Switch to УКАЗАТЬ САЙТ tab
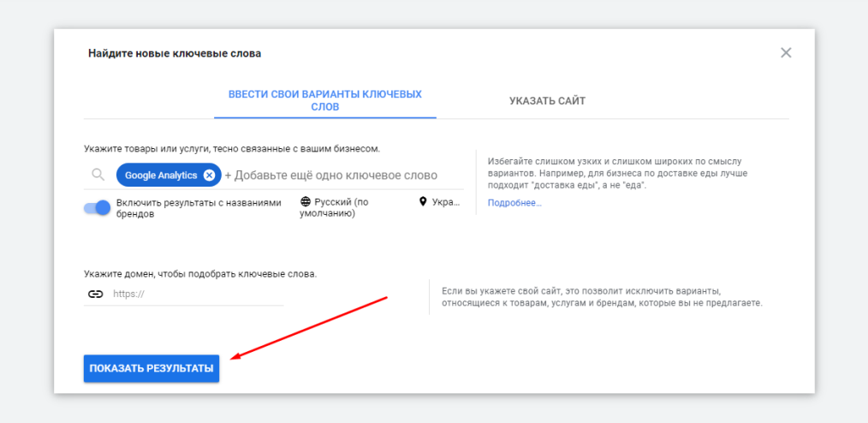Viewport: 868px width, 423px height. pyautogui.click(x=548, y=101)
